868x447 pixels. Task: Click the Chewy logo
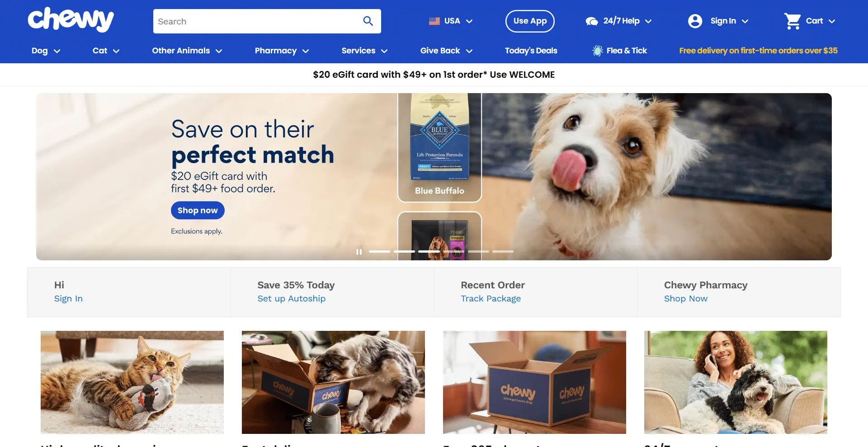click(71, 20)
